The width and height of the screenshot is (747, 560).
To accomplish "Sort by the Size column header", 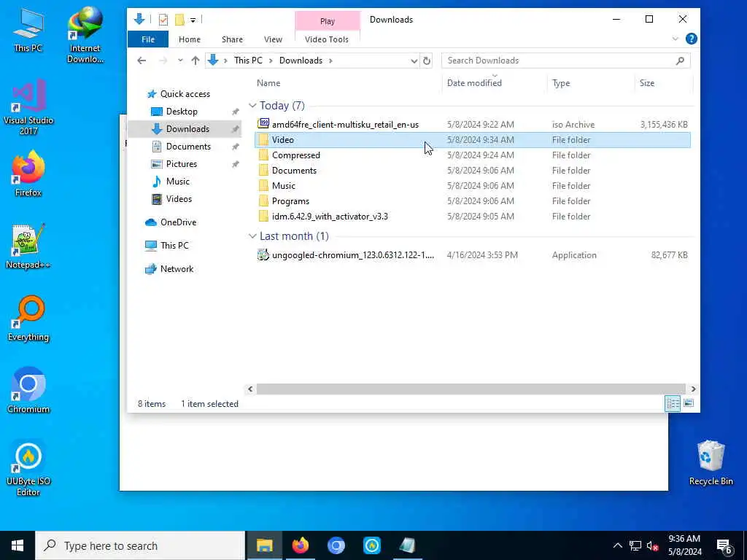I will pyautogui.click(x=664, y=83).
